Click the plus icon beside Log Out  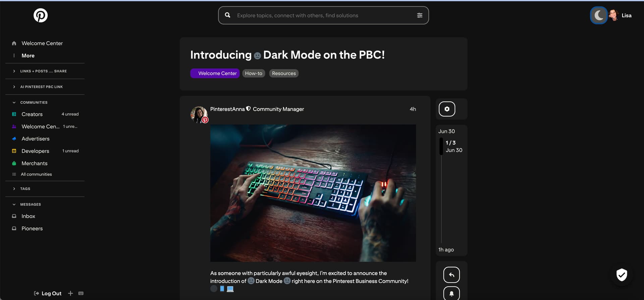pyautogui.click(x=70, y=293)
